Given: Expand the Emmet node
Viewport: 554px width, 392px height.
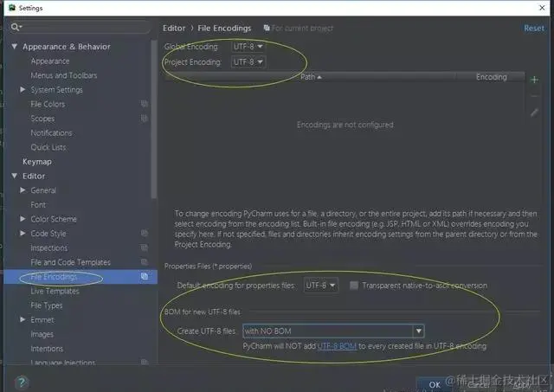Looking at the screenshot, I should (23, 319).
